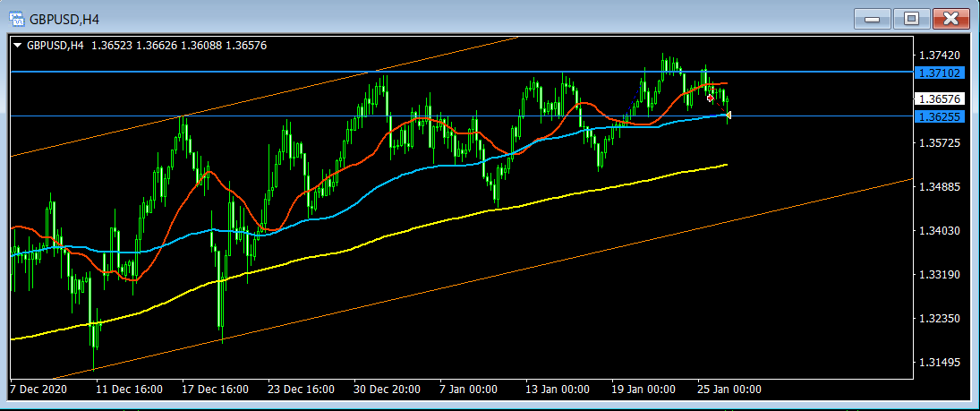Viewport: 980px width, 411px height.
Task: Maximize the GBPUSD,H4 chart window
Action: click(911, 19)
